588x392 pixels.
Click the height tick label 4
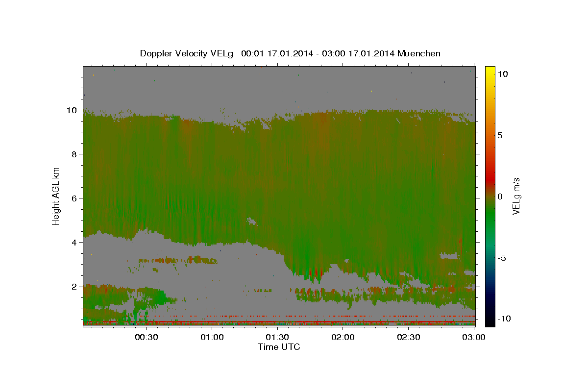(75, 243)
